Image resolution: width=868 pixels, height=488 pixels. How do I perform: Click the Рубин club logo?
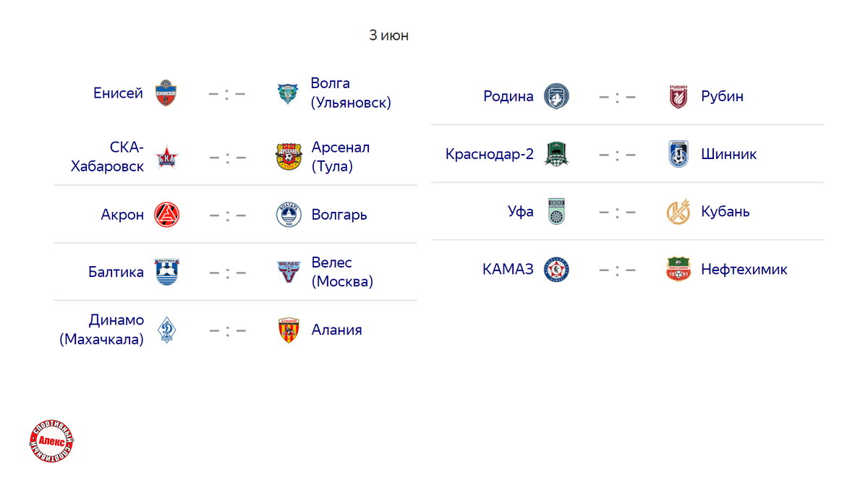[x=678, y=96]
